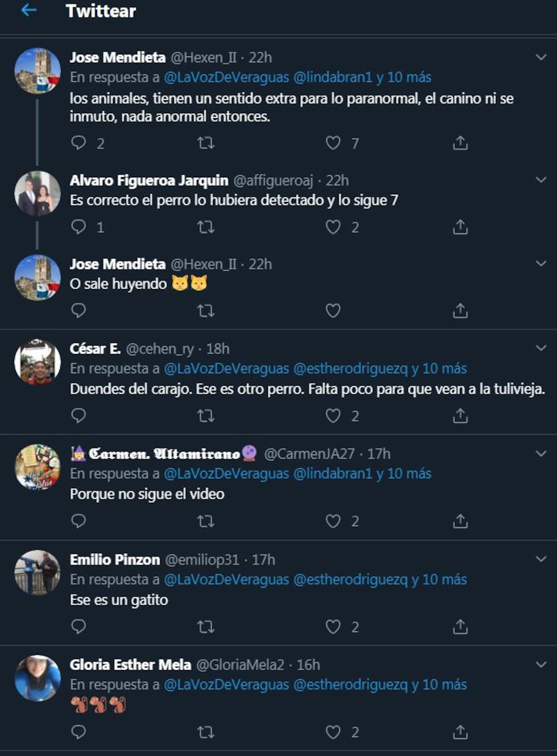Expand the more menu on César E.'s tweet
The width and height of the screenshot is (557, 756).
pos(541,348)
